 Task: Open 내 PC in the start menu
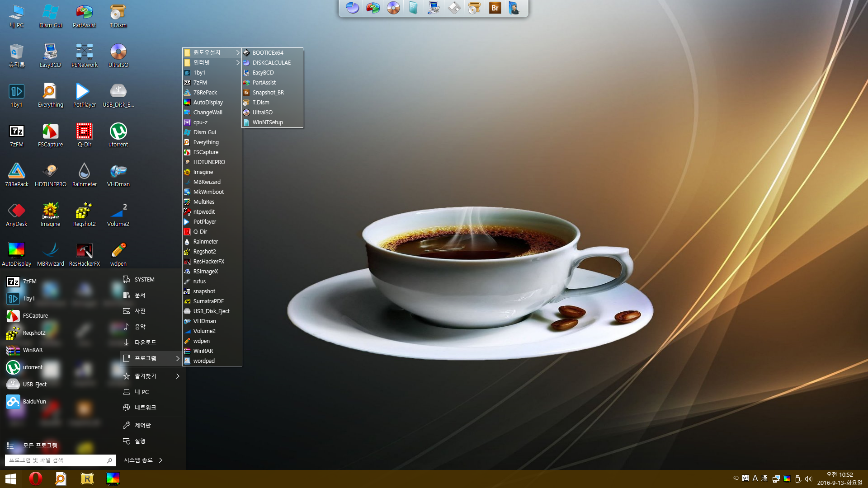[152, 392]
